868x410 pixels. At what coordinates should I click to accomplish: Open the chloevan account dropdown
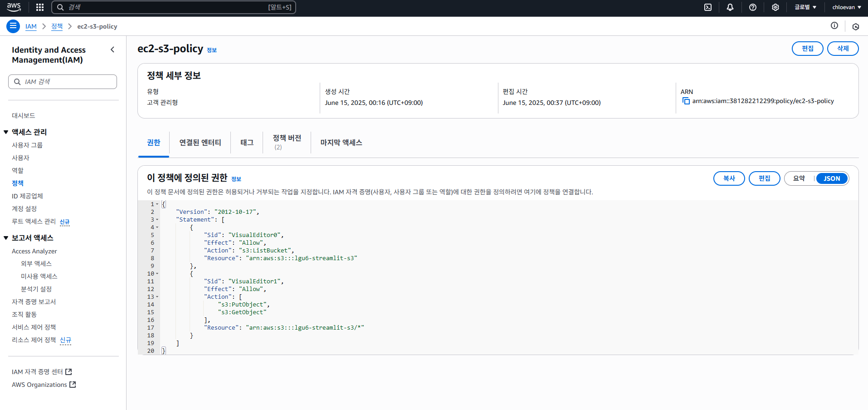pos(846,7)
